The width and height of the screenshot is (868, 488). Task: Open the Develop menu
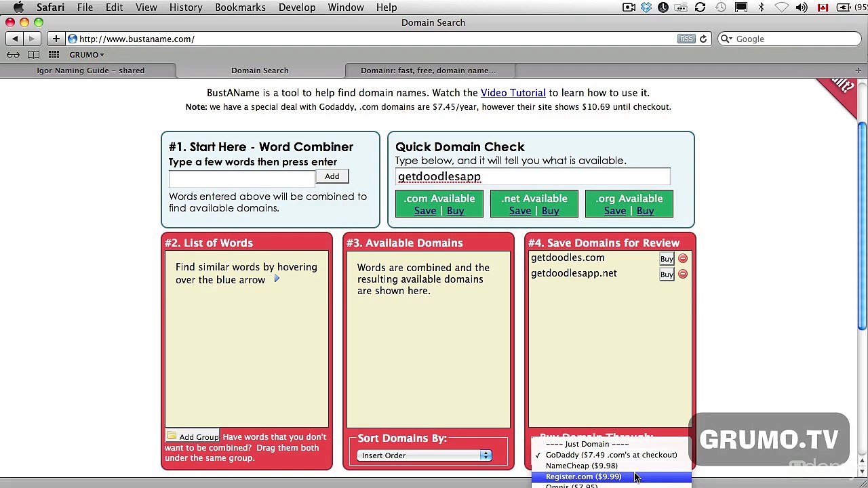click(x=297, y=7)
